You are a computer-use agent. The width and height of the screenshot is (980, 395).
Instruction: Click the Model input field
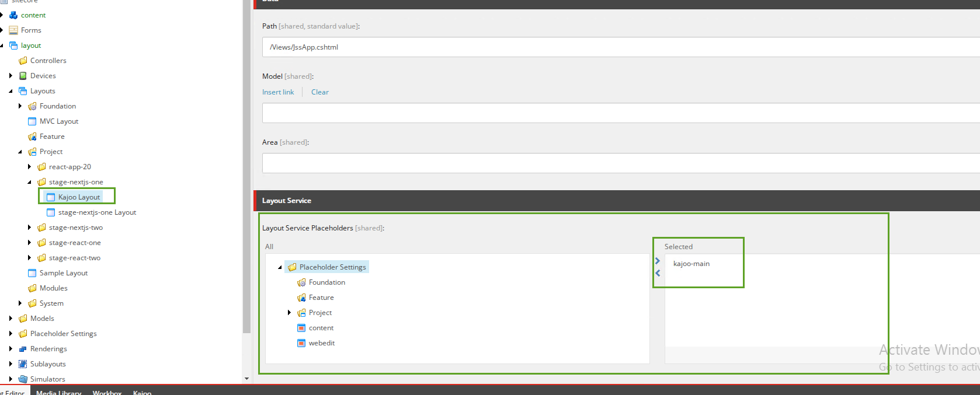click(x=621, y=113)
